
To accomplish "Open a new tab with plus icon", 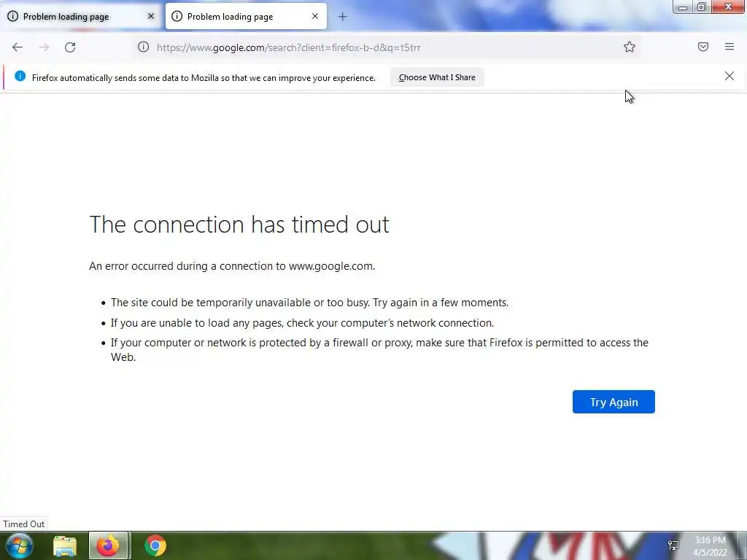I will coord(343,17).
